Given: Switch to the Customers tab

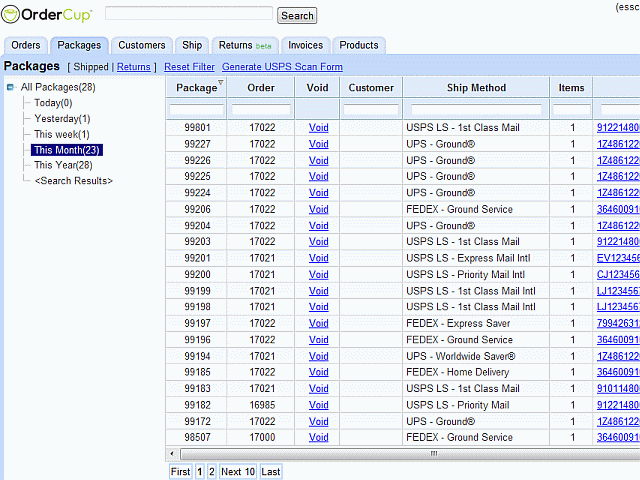Looking at the screenshot, I should (142, 45).
